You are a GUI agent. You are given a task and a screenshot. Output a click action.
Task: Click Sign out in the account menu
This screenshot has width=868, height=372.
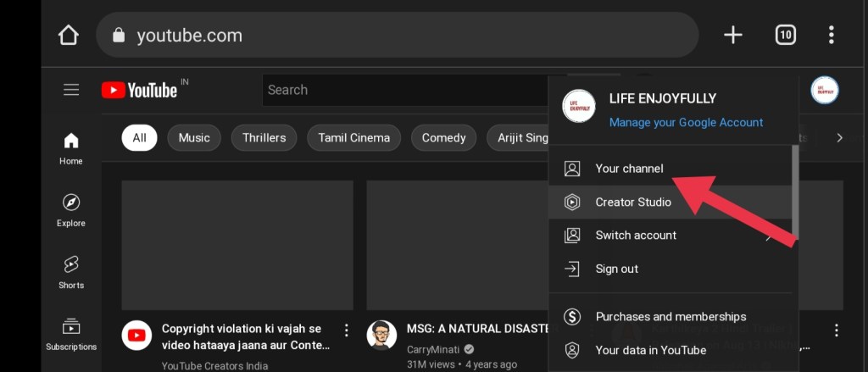(616, 269)
